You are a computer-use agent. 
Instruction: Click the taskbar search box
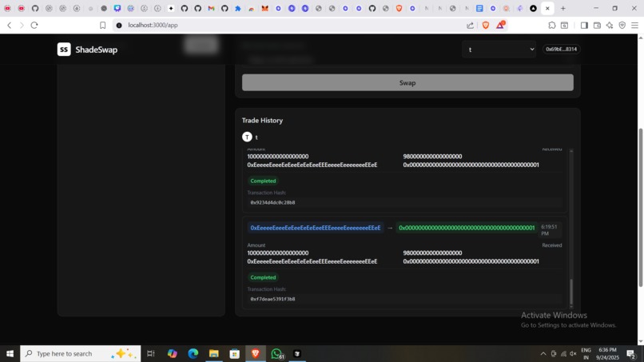click(x=81, y=353)
